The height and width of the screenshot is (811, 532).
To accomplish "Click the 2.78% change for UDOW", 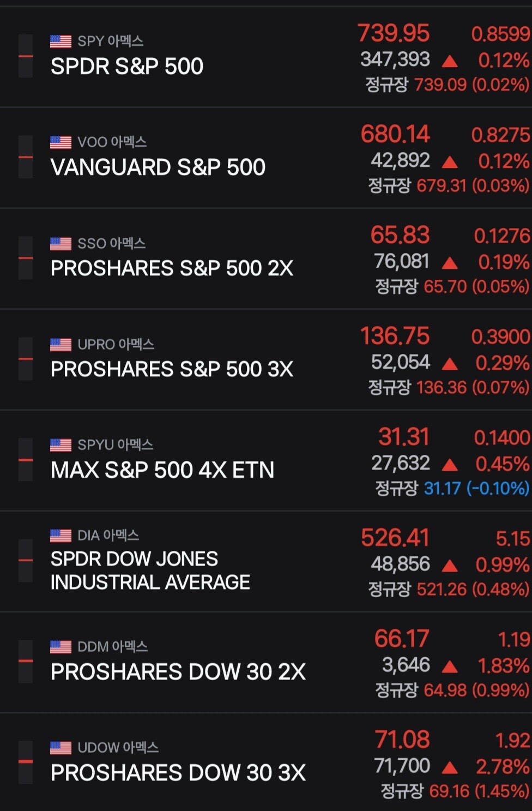I will coord(503,767).
